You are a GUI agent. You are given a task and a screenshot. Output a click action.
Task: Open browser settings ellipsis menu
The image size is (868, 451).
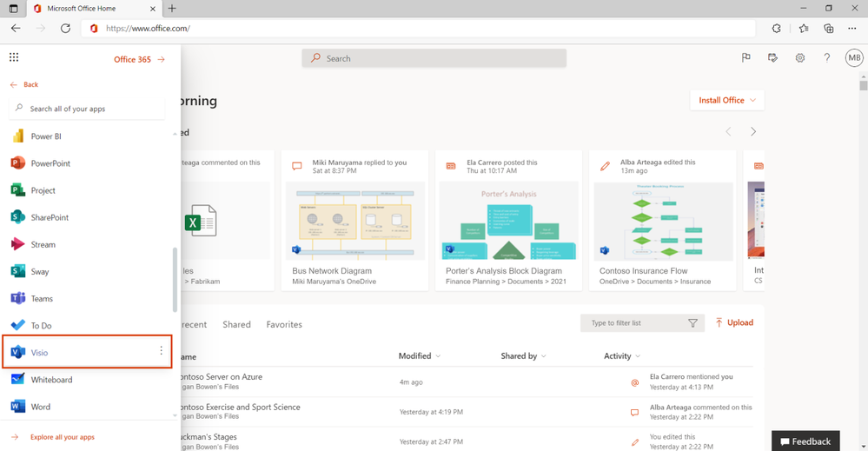pos(852,28)
